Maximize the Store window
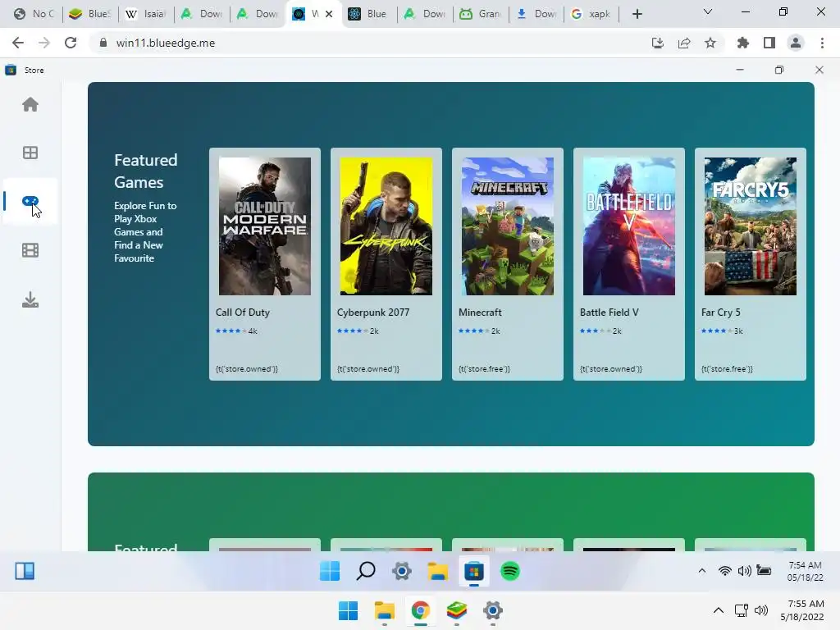Viewport: 840px width, 630px height. [779, 70]
